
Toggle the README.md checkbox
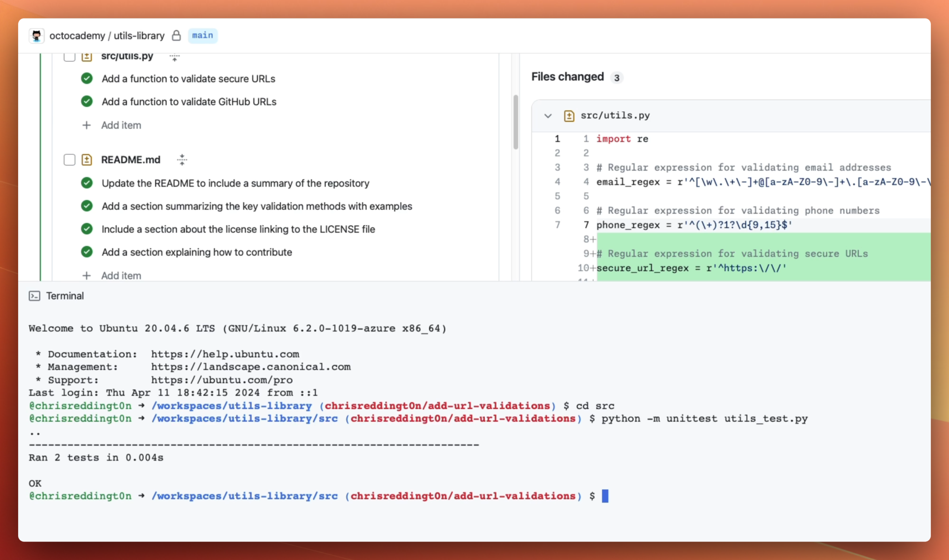coord(70,160)
